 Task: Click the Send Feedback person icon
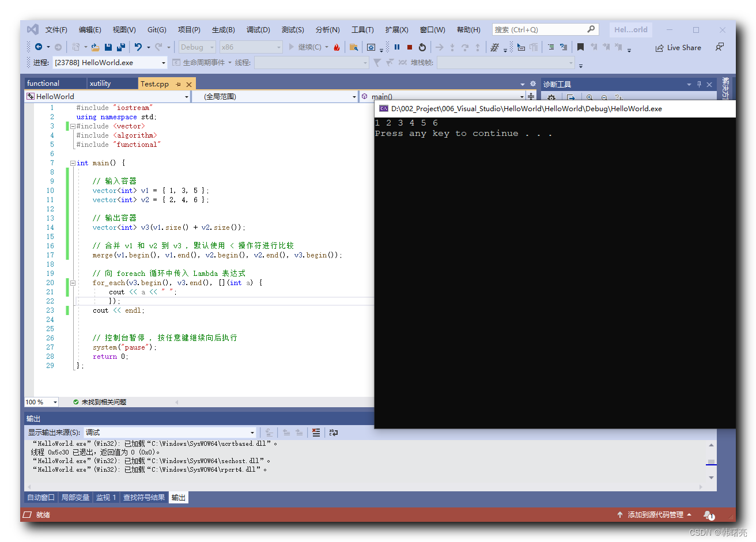(x=720, y=47)
